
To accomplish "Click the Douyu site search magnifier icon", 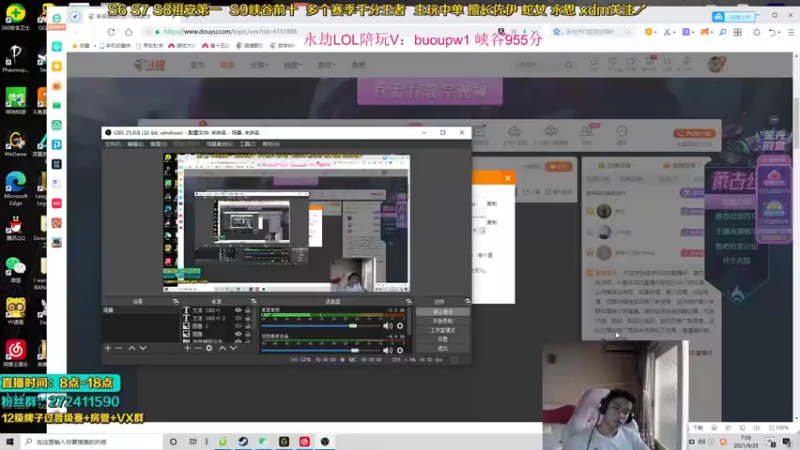I will click(568, 65).
